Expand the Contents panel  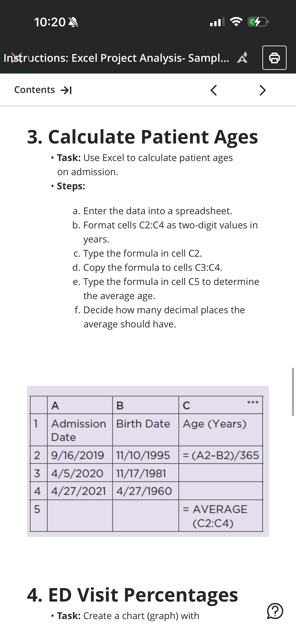[x=43, y=90]
